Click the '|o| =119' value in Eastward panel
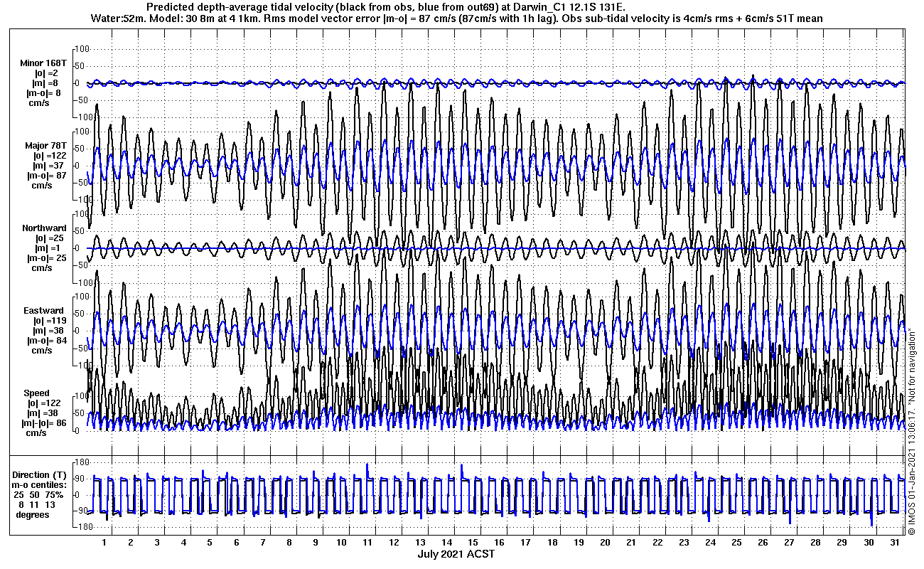 coord(49,321)
